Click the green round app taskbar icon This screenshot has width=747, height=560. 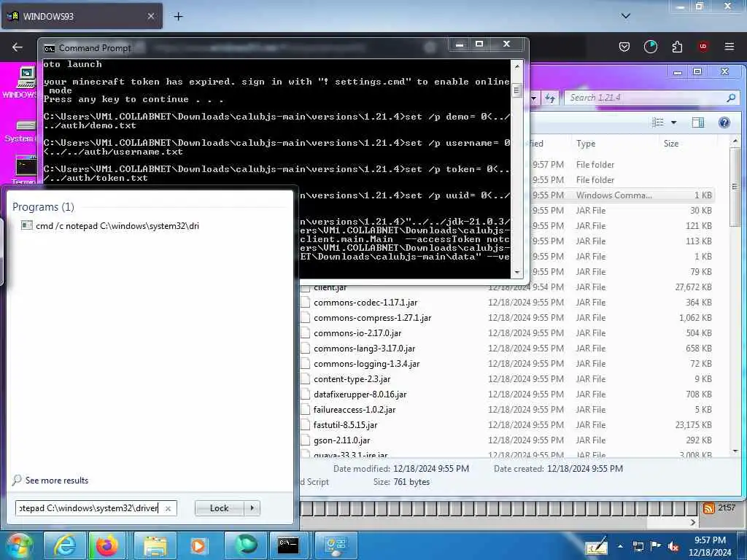tap(245, 545)
